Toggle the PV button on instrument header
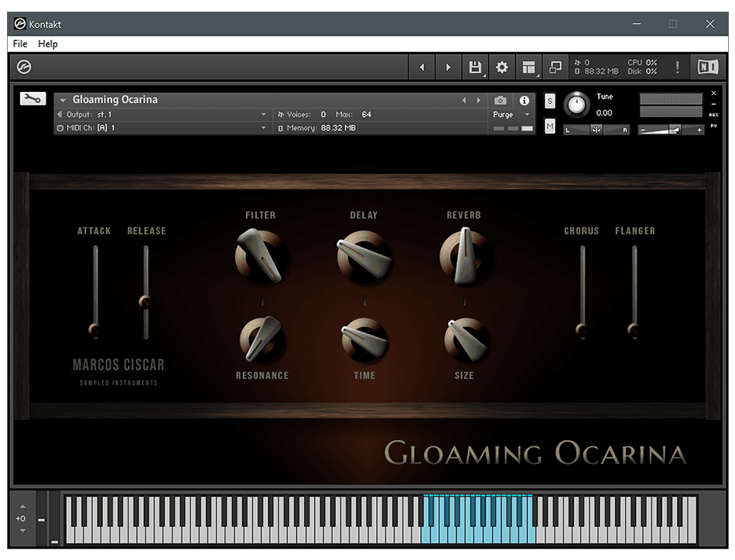 click(x=713, y=125)
